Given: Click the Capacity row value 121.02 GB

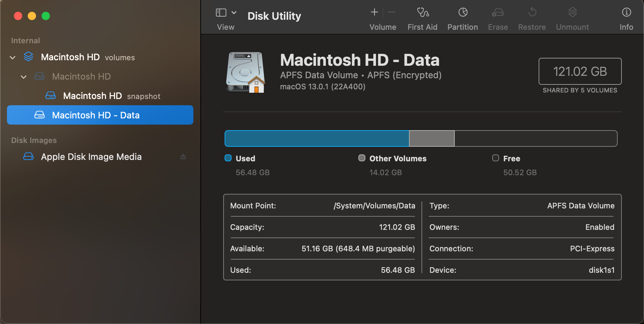Looking at the screenshot, I should tap(397, 227).
